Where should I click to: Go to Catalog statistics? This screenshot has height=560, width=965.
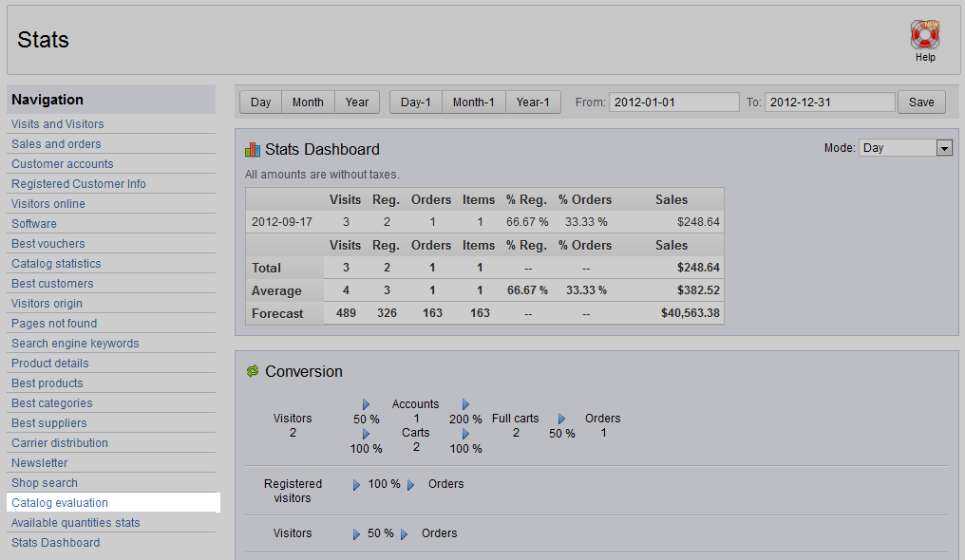click(x=56, y=264)
